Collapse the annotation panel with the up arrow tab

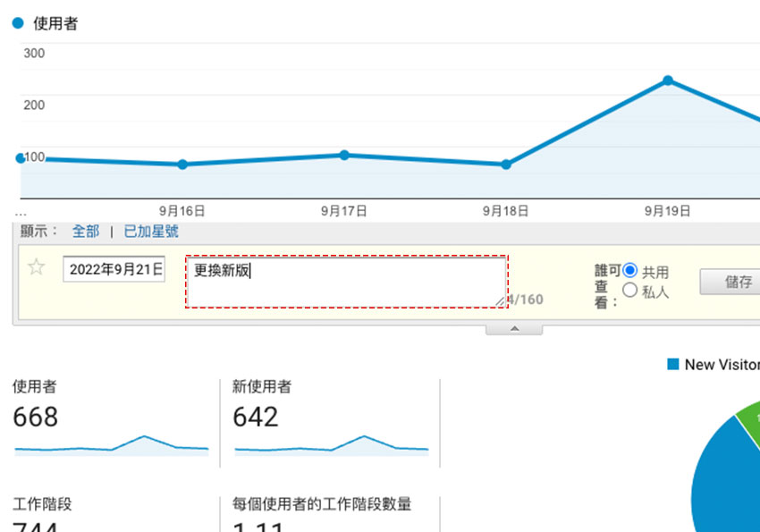click(x=514, y=329)
